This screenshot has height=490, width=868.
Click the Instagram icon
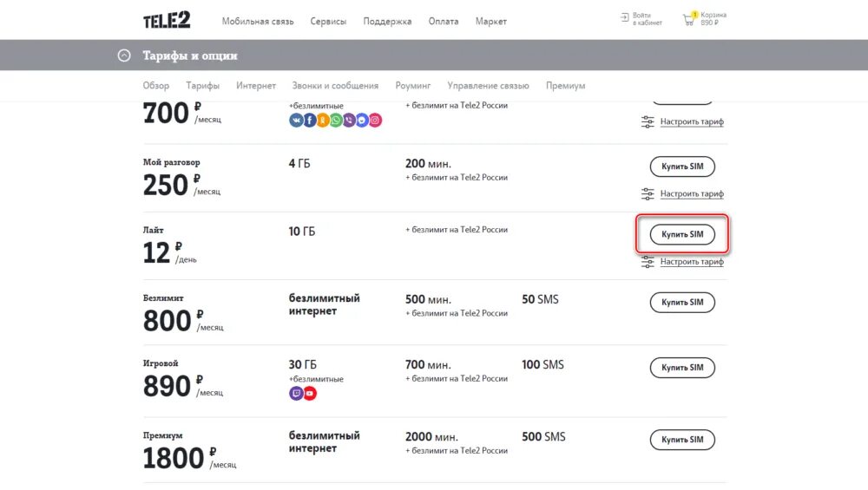[x=375, y=120]
